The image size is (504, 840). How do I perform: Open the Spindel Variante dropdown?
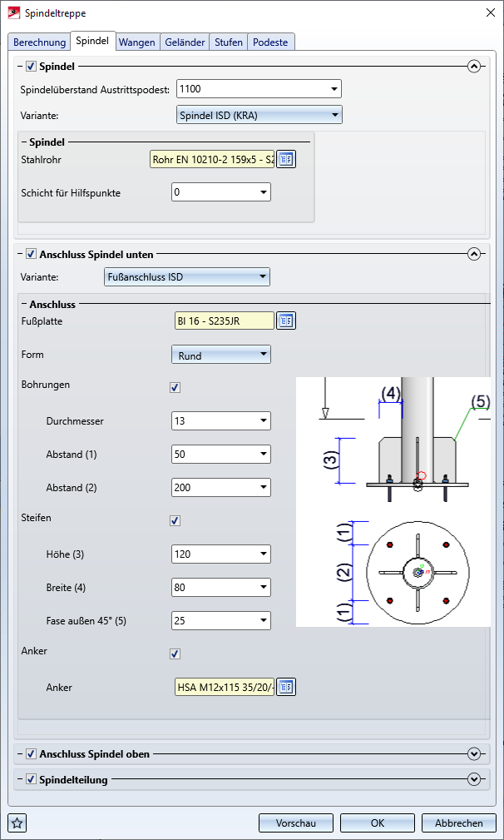click(x=259, y=116)
